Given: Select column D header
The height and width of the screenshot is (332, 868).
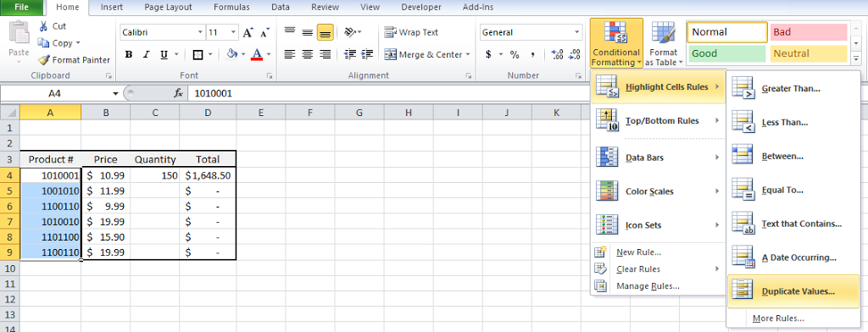Looking at the screenshot, I should click(208, 113).
